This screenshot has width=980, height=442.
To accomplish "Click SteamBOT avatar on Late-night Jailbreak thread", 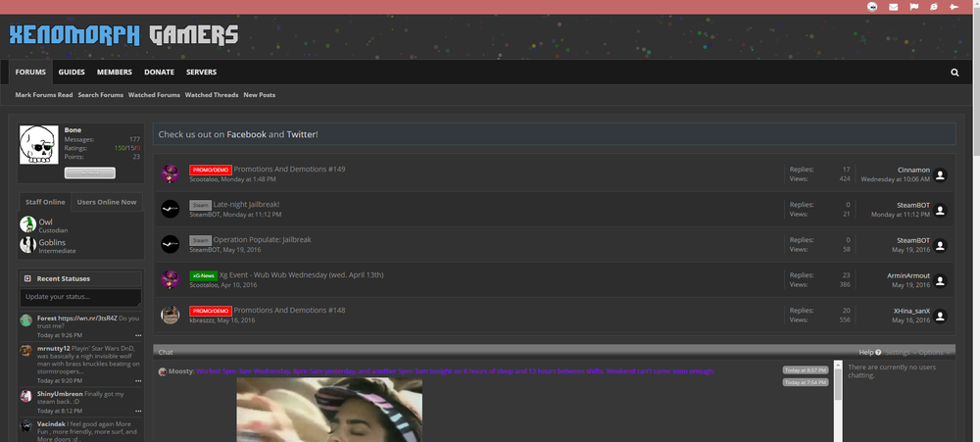I will coord(170,209).
